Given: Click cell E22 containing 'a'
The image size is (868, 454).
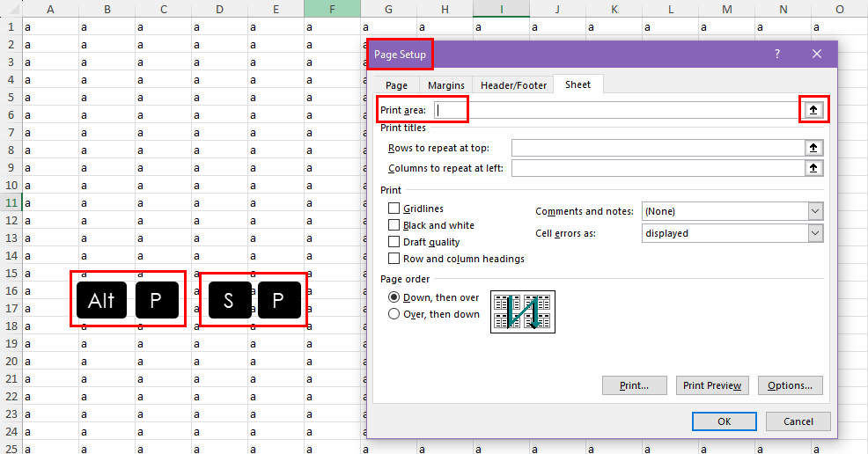Looking at the screenshot, I should point(276,397).
